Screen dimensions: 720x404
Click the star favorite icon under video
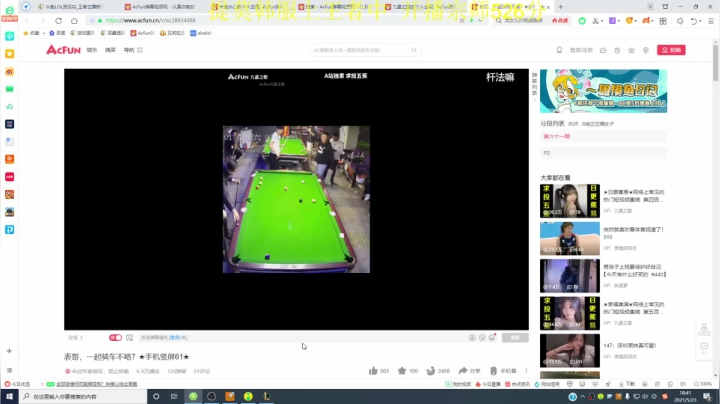click(x=402, y=371)
